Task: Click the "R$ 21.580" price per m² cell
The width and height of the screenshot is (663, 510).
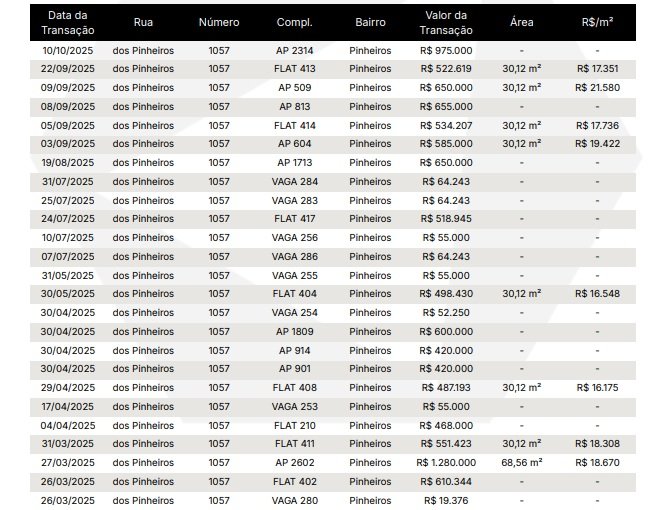Action: pos(597,88)
